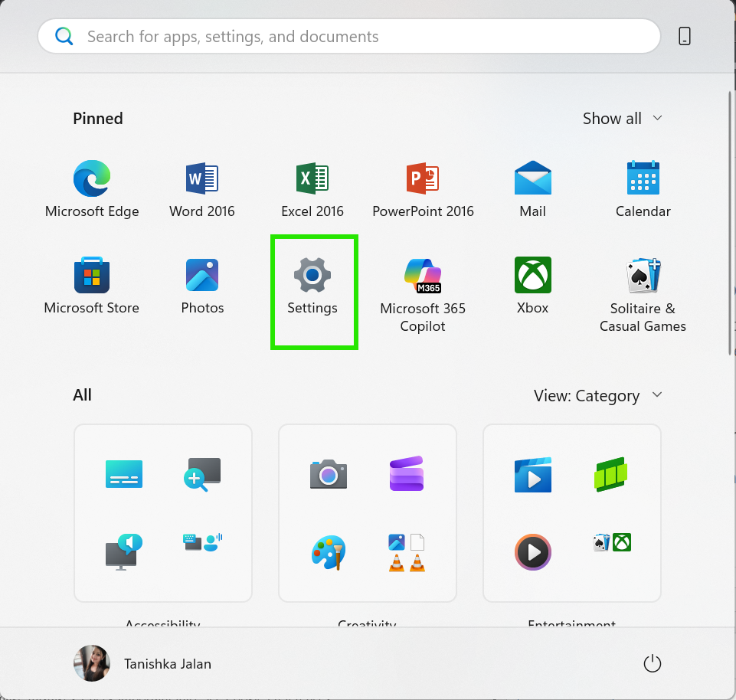This screenshot has width=736, height=700.
Task: Open Narrator in Accessibility group
Action: (124, 551)
